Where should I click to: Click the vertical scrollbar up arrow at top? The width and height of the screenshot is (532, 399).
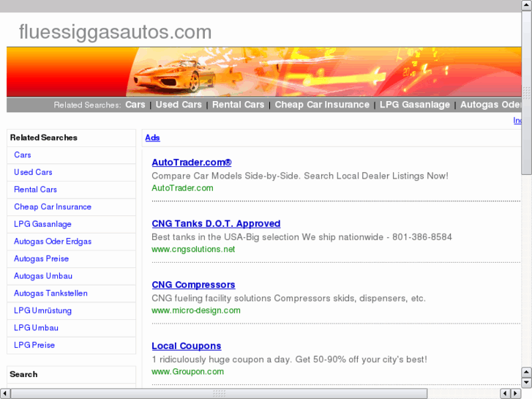527,5
